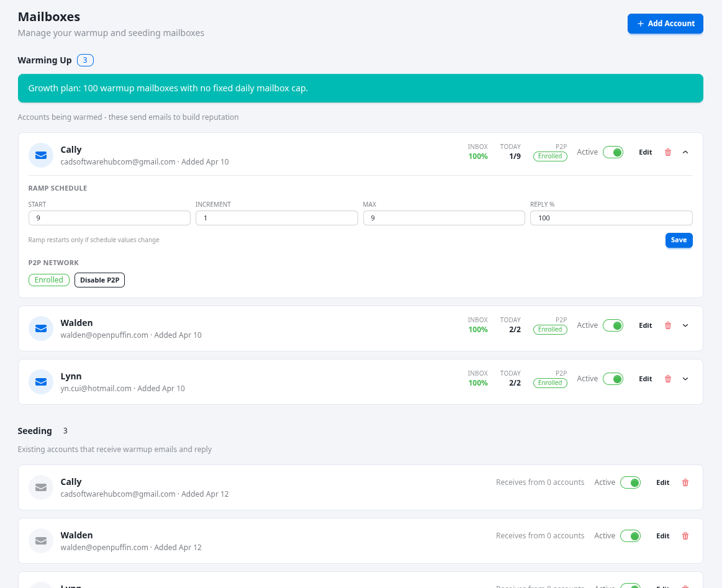
Task: Delete Cally's warmup mailbox via trash icon
Action: [667, 152]
